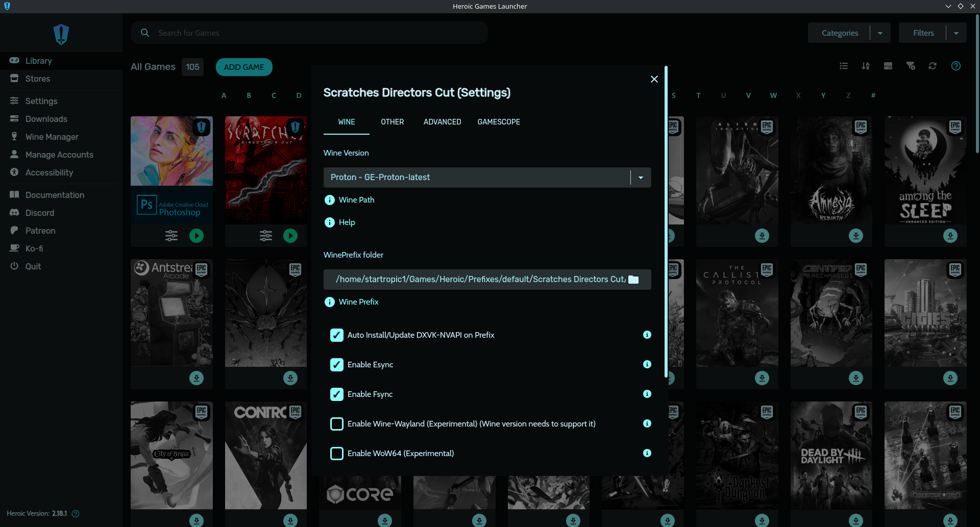Download Among the Sleep Enhanced Edition
The image size is (980, 527).
coord(950,236)
